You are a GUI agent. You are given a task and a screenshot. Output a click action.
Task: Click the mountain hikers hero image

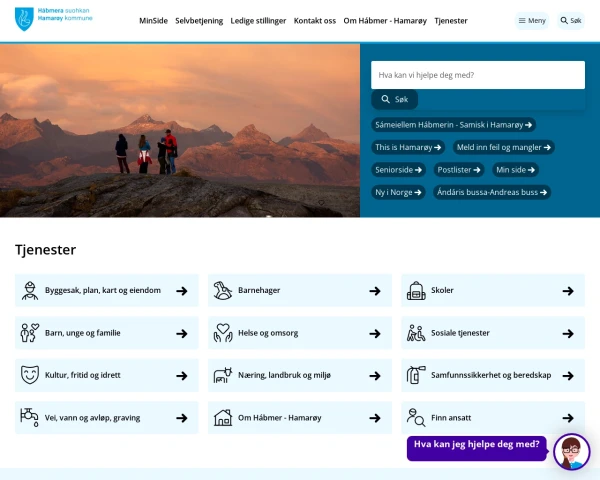coord(180,131)
